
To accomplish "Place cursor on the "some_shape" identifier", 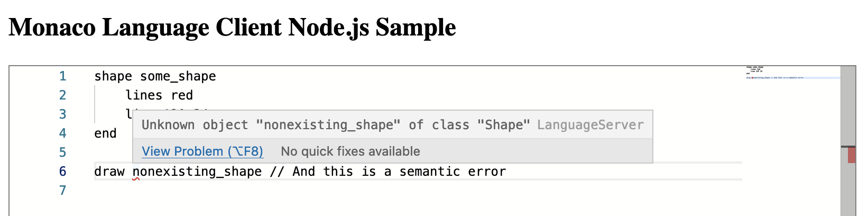I will (178, 76).
